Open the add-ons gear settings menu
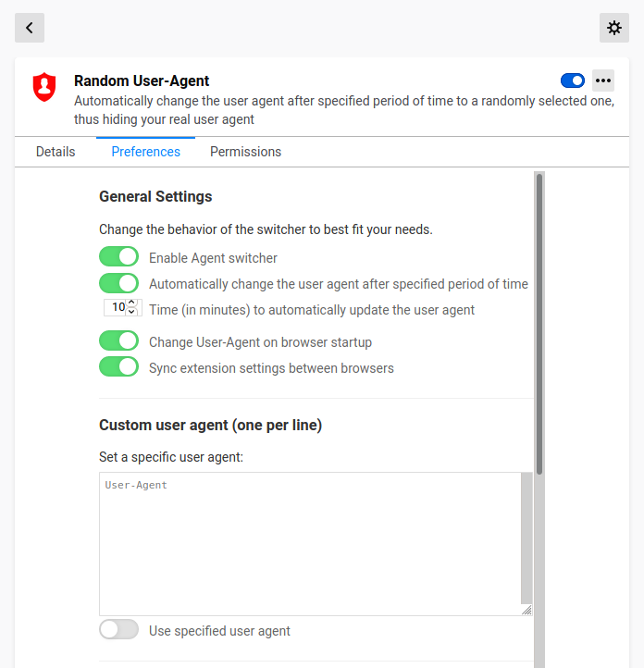This screenshot has width=644, height=668. pyautogui.click(x=614, y=28)
